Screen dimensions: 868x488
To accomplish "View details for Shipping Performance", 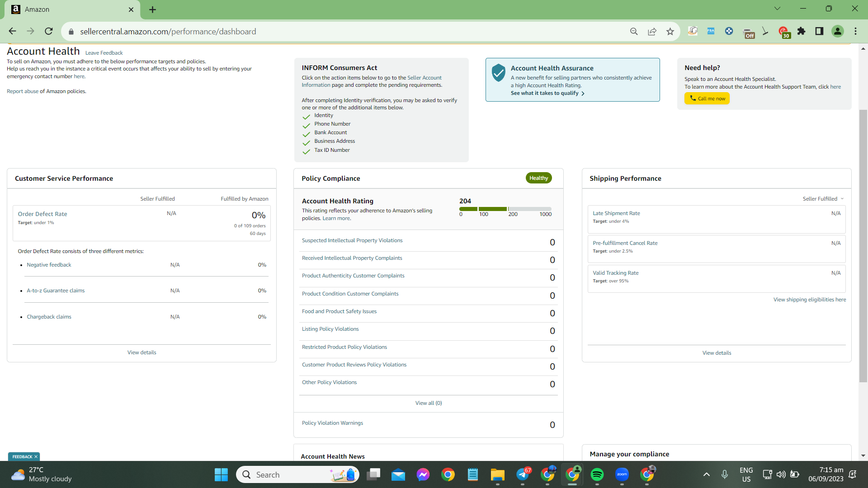I will point(717,353).
